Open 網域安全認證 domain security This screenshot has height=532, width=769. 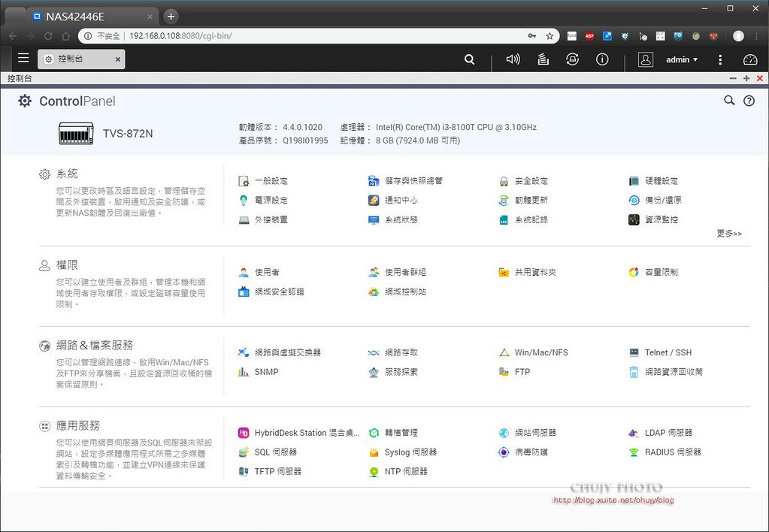point(271,292)
